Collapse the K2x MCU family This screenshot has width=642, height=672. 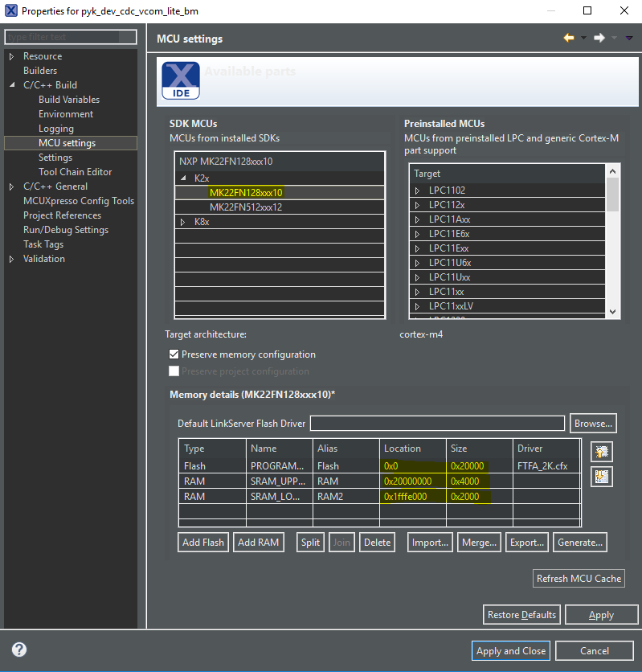[x=184, y=178]
